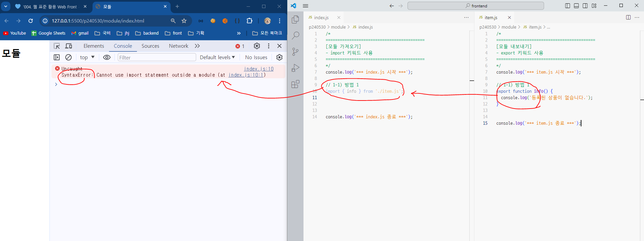The image size is (644, 241).
Task: Open Run and Debug view
Action: [295, 68]
